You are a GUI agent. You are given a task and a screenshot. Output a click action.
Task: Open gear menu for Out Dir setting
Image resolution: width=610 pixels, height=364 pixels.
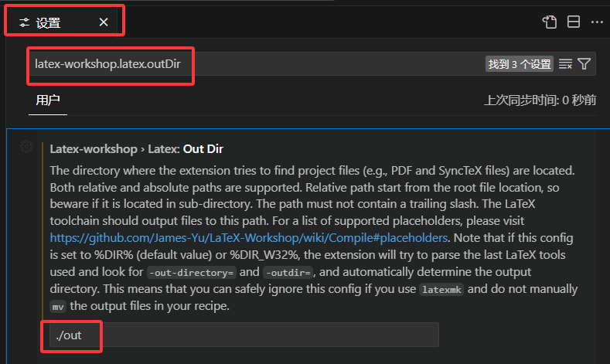[26, 147]
